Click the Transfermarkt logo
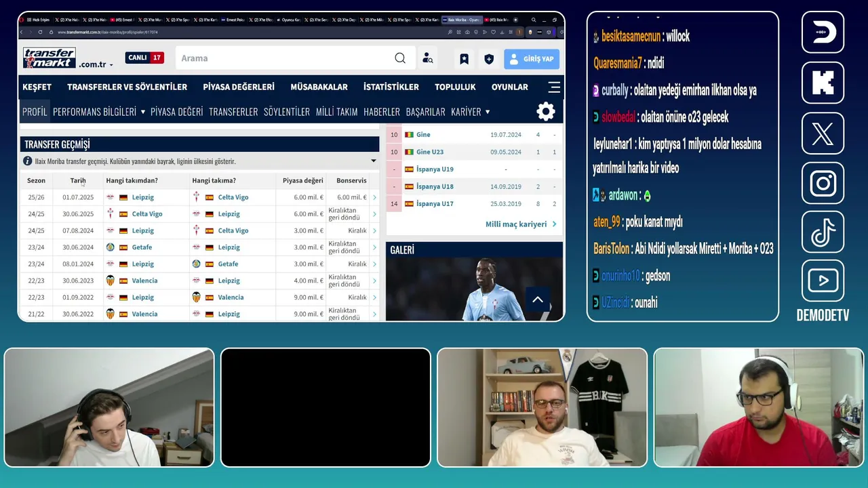 pos(49,58)
